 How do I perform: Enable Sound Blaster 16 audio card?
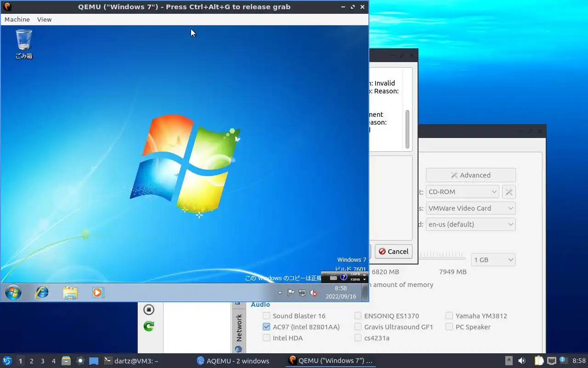[x=266, y=316]
